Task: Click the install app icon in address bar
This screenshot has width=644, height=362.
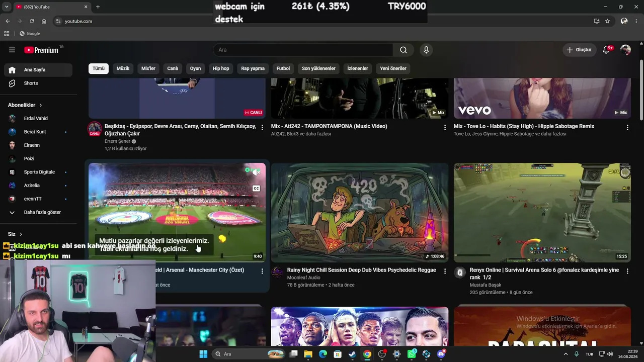Action: (x=596, y=21)
